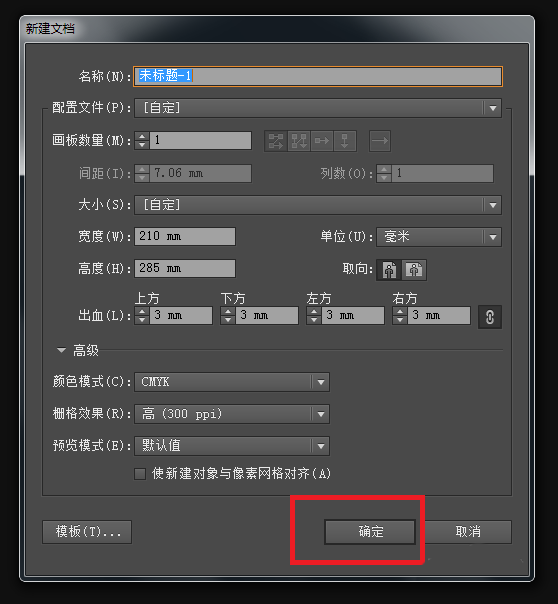Open the 模板(T)... templates button
Screen dimensions: 558x604
pyautogui.click(x=87, y=532)
